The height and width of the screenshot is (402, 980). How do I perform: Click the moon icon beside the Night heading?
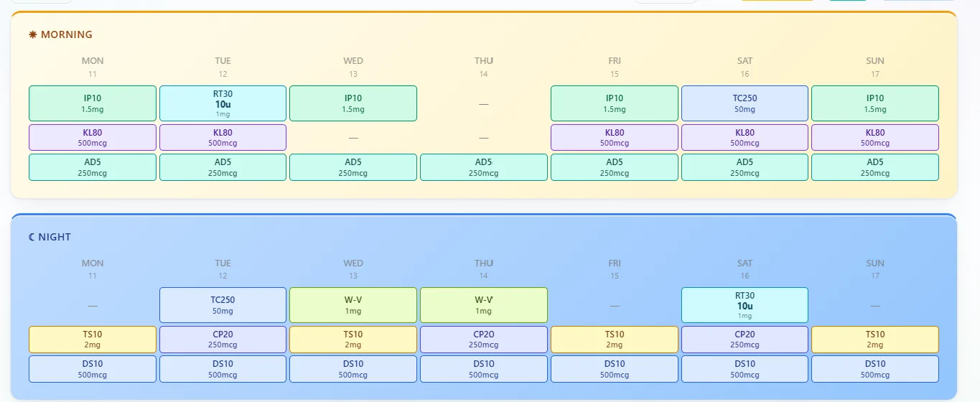pos(32,237)
